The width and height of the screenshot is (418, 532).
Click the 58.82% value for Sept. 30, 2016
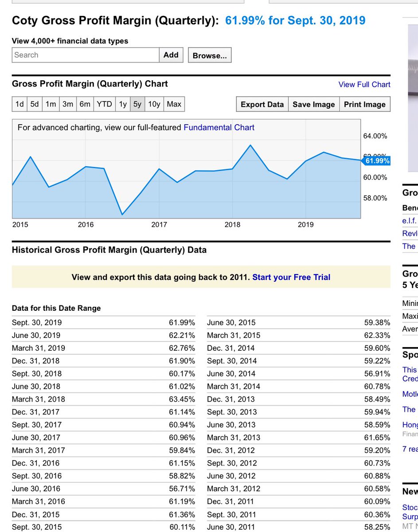tap(182, 476)
